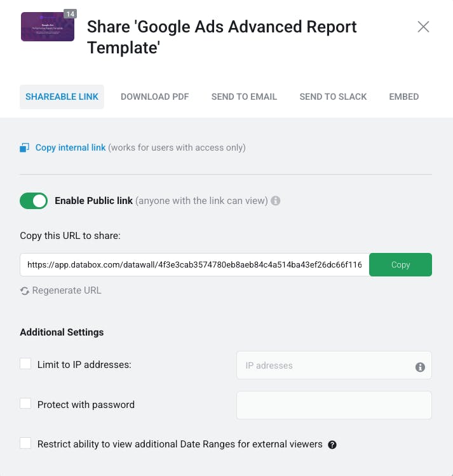The image size is (453, 476).
Task: Click the info icon beside Enable Public link
Action: (x=276, y=201)
